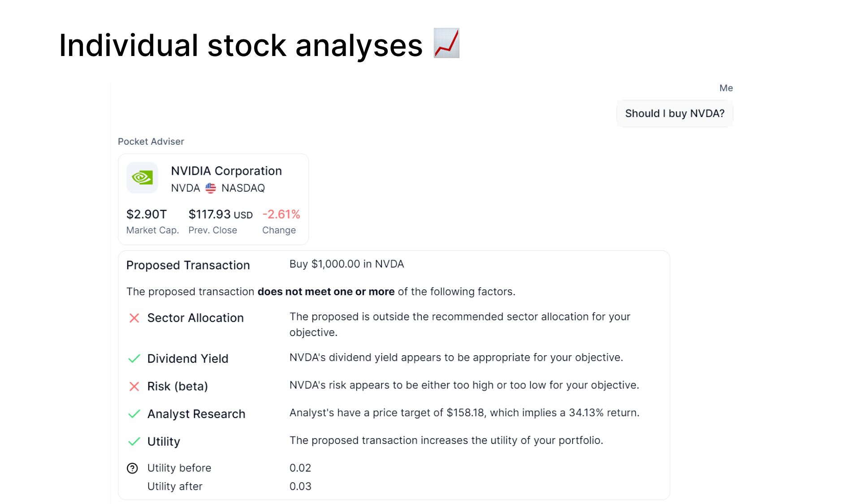The height and width of the screenshot is (504, 847).
Task: Click the red X next to Sector Allocation
Action: 134,318
